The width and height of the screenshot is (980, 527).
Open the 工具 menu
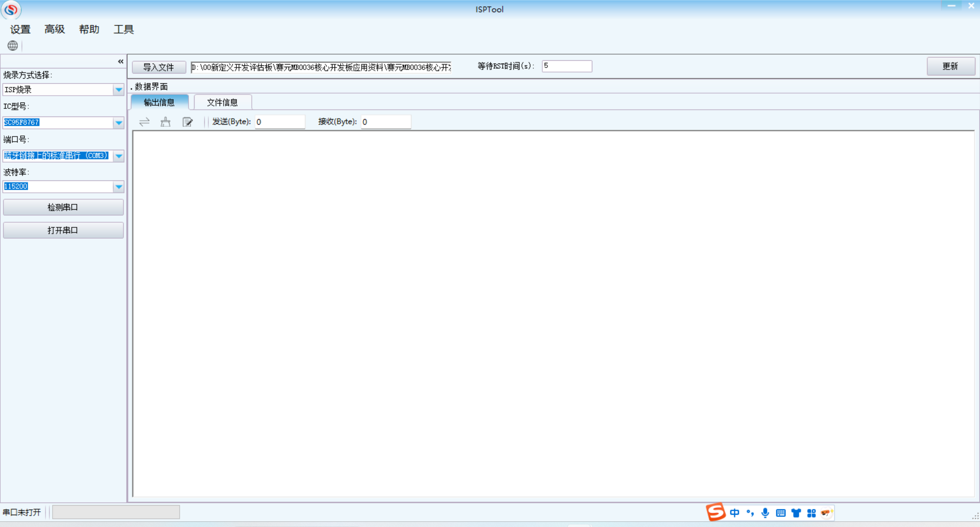tap(124, 29)
